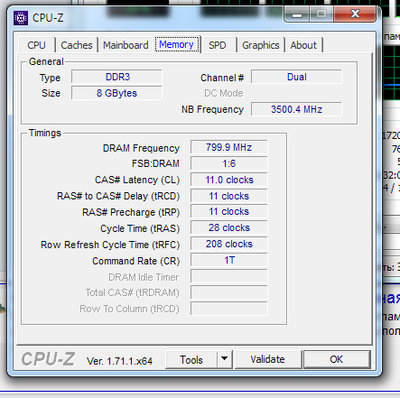Show the Graphics tab
The width and height of the screenshot is (400, 398).
tap(261, 45)
